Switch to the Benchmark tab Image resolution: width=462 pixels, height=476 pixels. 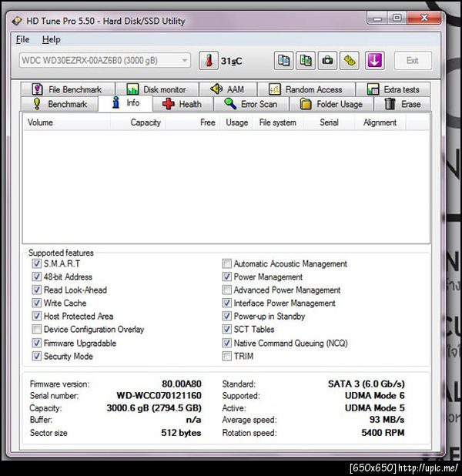coord(60,104)
